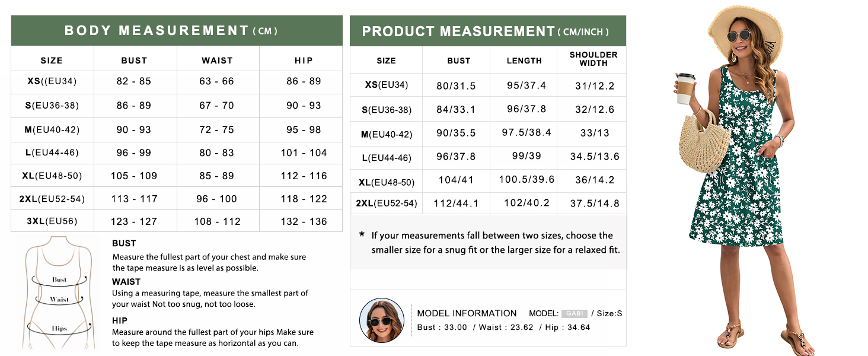
Task: Click the BODY MEASUREMENT header banner
Action: (177, 31)
